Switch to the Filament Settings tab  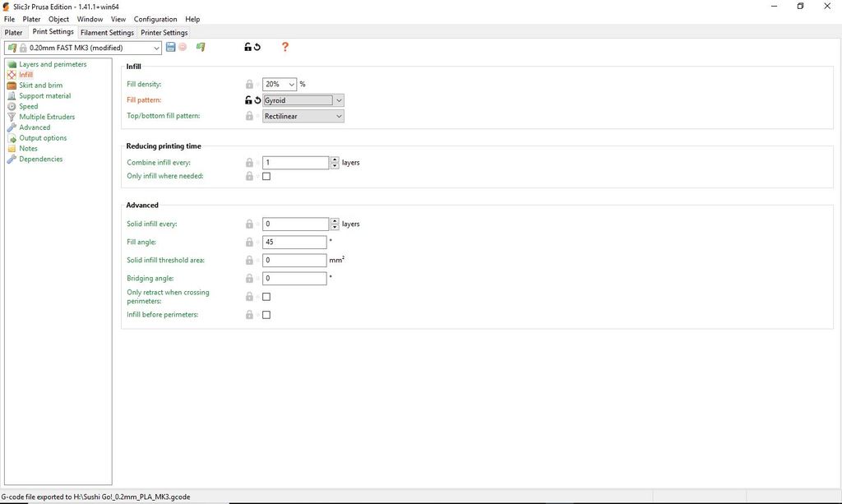click(107, 32)
